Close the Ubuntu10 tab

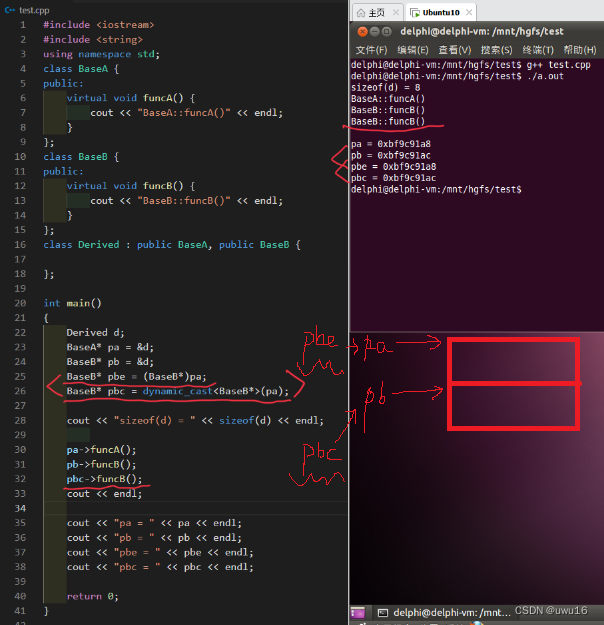pos(469,12)
